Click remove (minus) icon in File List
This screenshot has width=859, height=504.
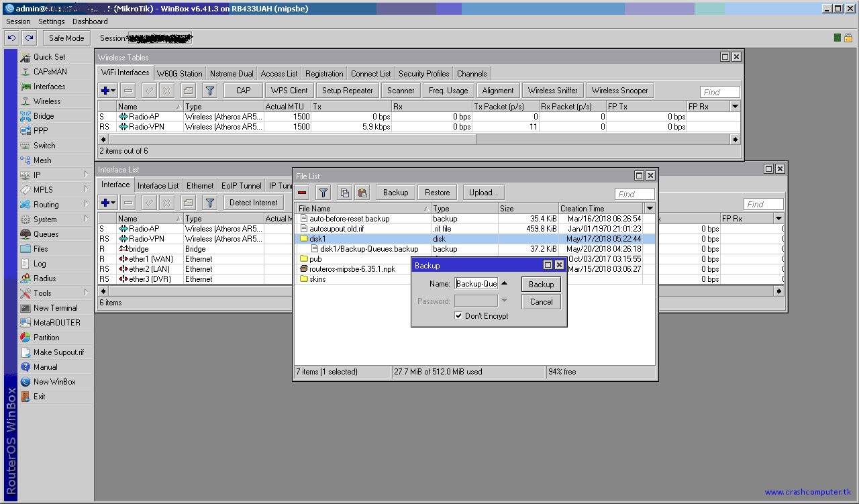[x=302, y=193]
